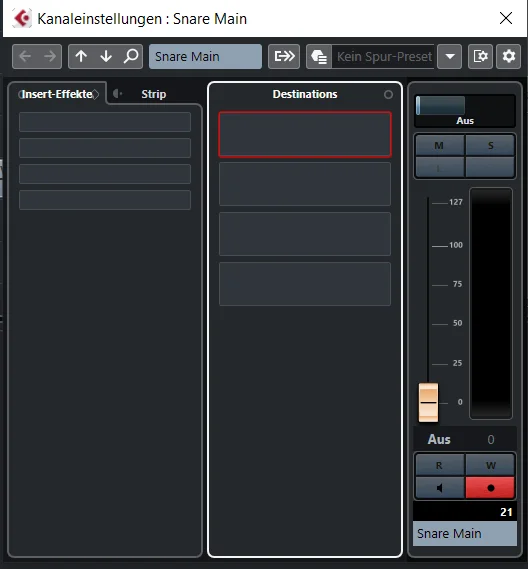Image resolution: width=528 pixels, height=569 pixels.
Task: Open the third insert effect slot
Action: click(105, 174)
